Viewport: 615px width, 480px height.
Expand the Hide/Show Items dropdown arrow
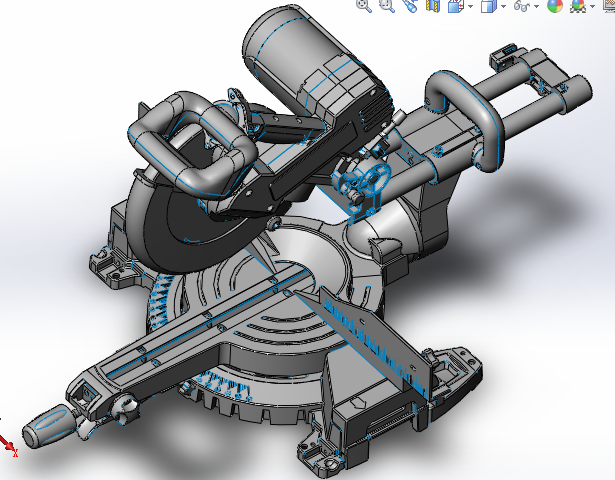[537, 6]
